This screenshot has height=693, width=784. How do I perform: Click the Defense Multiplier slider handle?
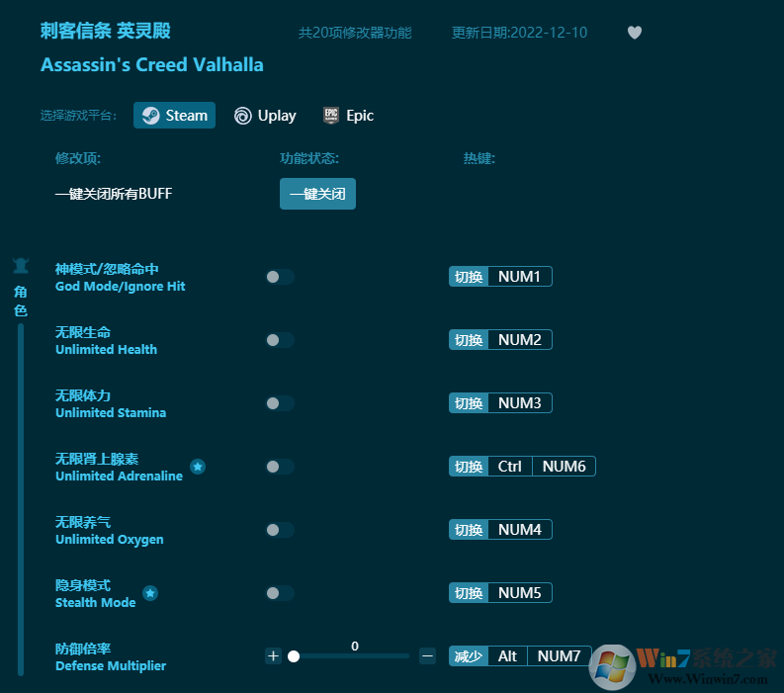294,656
